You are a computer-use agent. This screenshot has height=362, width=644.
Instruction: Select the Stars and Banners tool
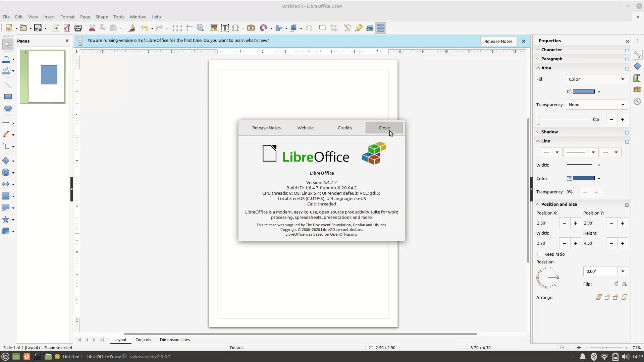(x=6, y=220)
